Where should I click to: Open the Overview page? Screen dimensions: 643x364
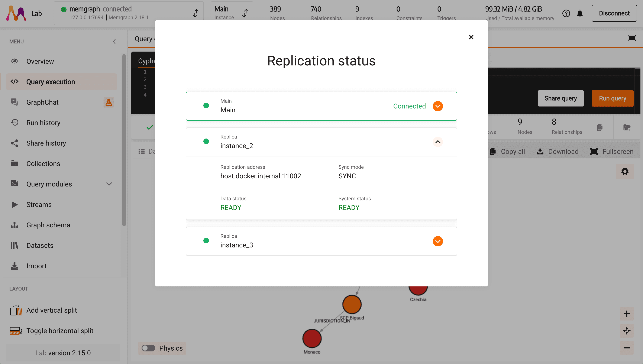coord(62,61)
